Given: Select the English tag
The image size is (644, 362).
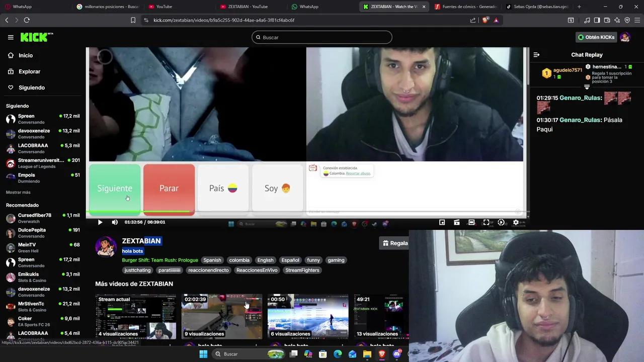Looking at the screenshot, I should pos(265,260).
